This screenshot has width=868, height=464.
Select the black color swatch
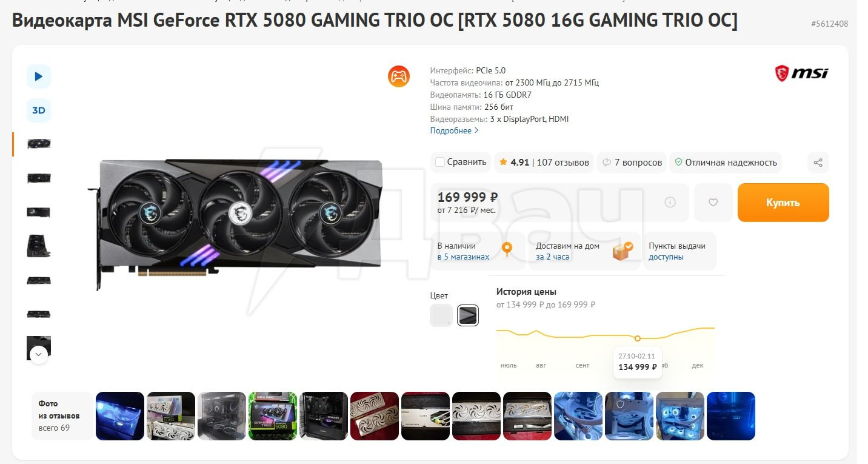click(468, 315)
